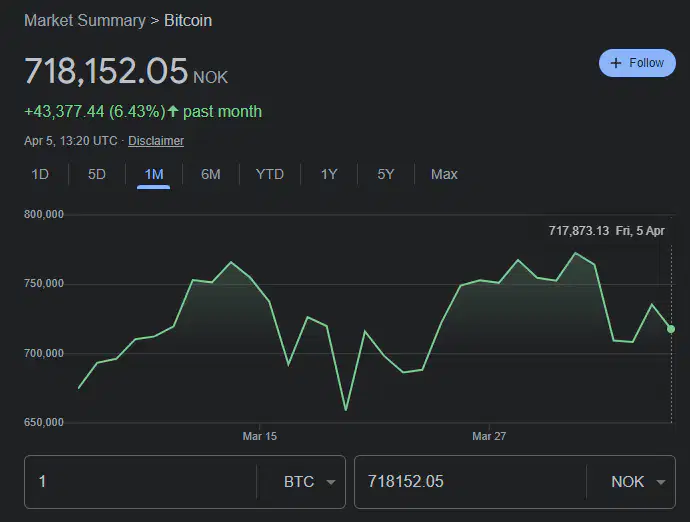Viewport: 690px width, 522px height.
Task: Follow Bitcoin with the Follow button
Action: (x=637, y=63)
